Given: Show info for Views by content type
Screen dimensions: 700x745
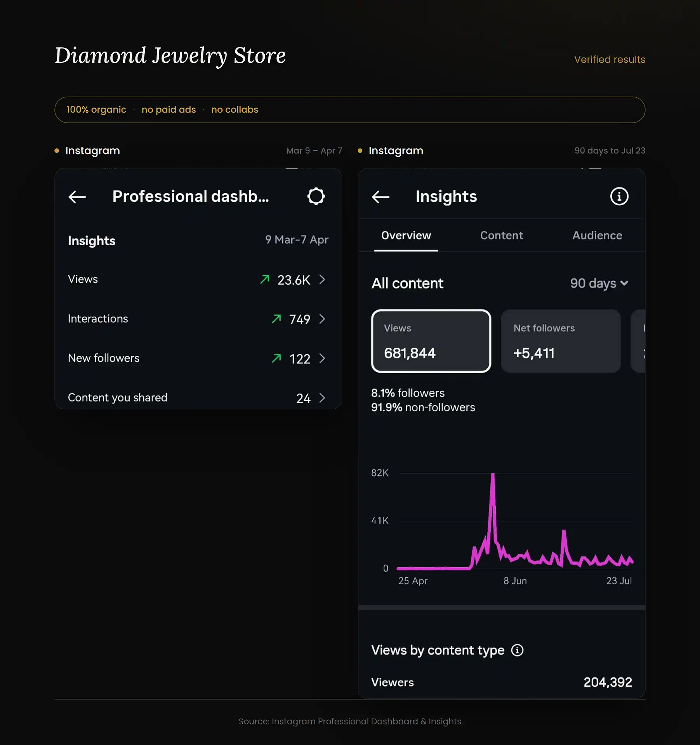Looking at the screenshot, I should click(x=517, y=650).
